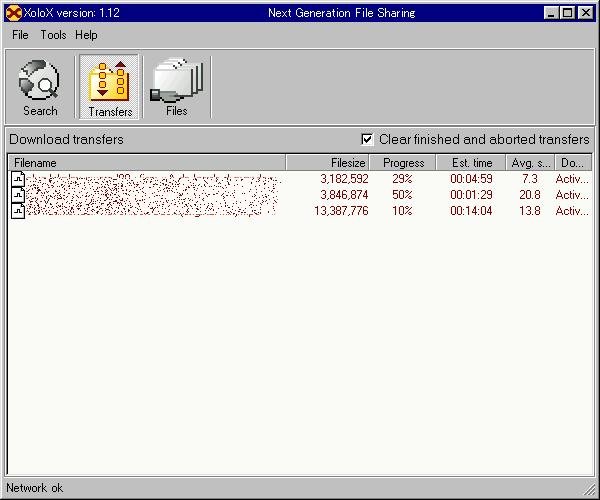Click the Download transfers heading

(66, 139)
